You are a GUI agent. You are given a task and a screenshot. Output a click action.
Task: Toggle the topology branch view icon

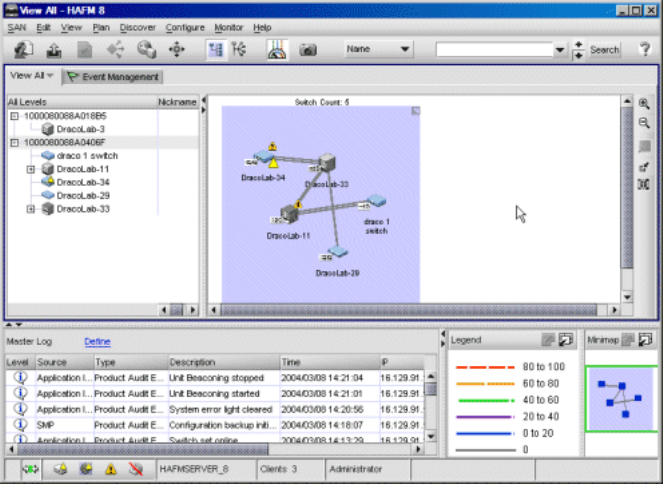[239, 50]
